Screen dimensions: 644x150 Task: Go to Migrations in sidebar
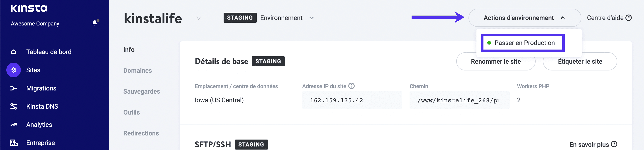[x=41, y=88]
